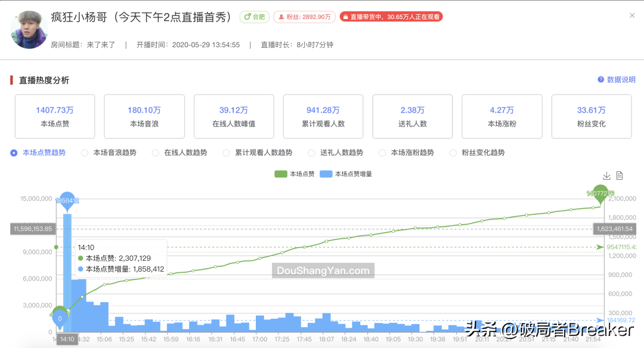Hide the 本场点赞 legend series
Viewport: 644px width, 348px height.
pos(294,174)
